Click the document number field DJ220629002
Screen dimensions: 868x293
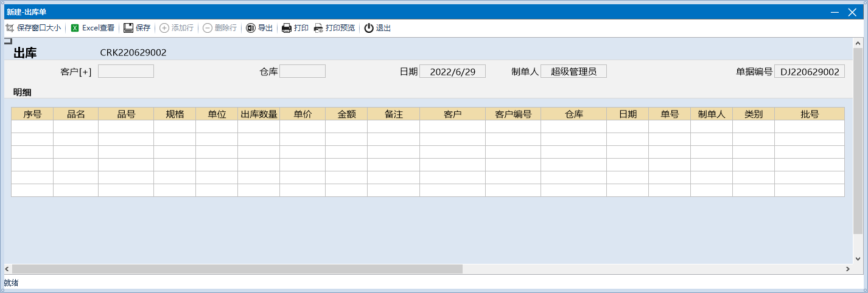[x=810, y=72]
